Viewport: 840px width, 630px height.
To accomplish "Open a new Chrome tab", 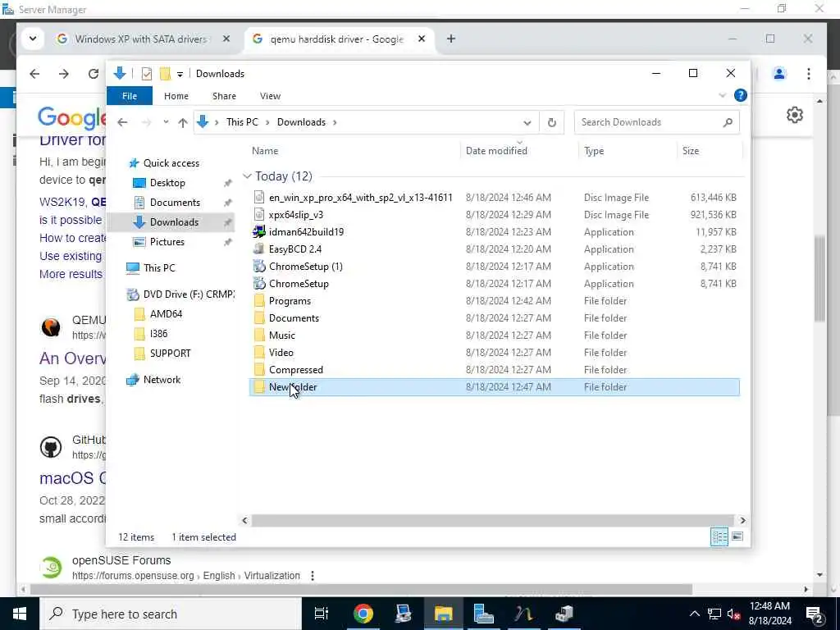I will pos(451,39).
